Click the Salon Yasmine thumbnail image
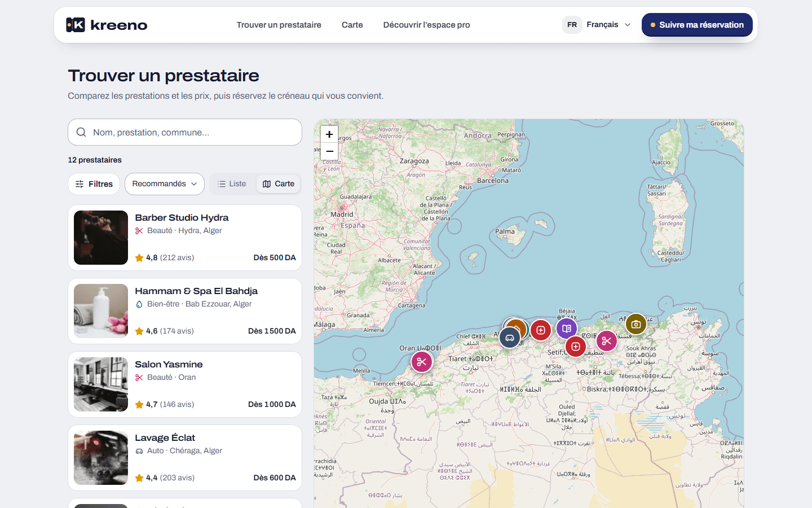Viewport: 812px width, 508px height. coord(101,384)
